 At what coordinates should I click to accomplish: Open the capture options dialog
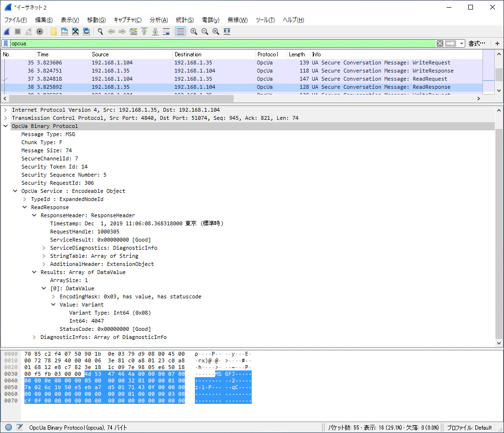point(40,32)
